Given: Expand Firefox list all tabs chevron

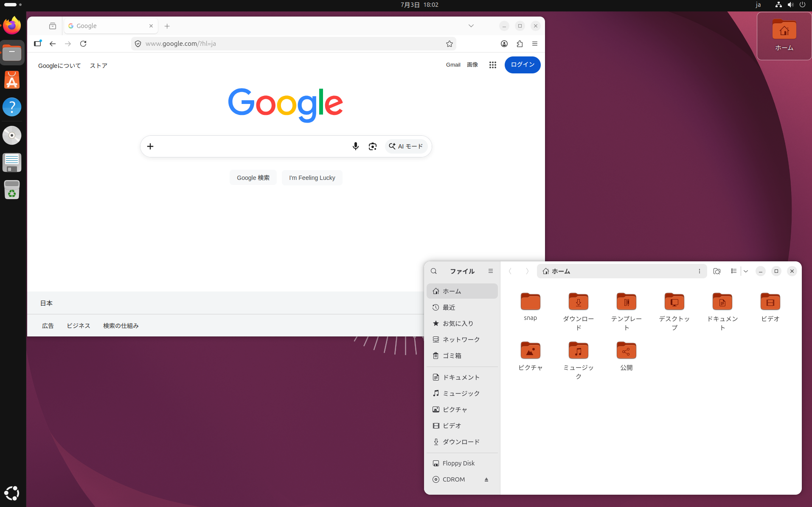Looking at the screenshot, I should [471, 26].
